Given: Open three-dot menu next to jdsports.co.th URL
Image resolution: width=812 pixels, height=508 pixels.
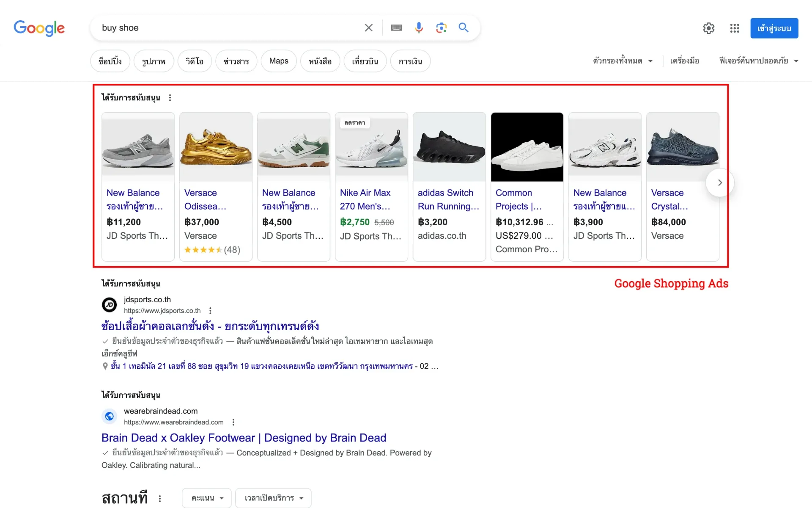Looking at the screenshot, I should [210, 311].
